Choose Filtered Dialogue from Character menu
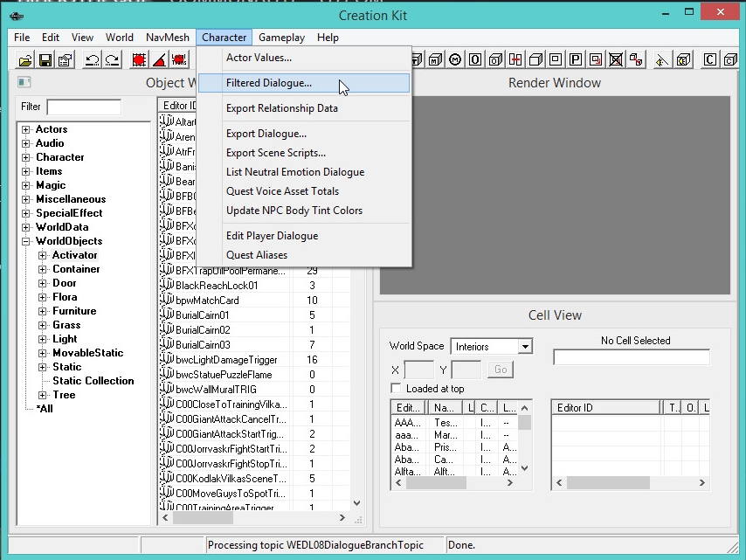The width and height of the screenshot is (746, 560). (303, 83)
